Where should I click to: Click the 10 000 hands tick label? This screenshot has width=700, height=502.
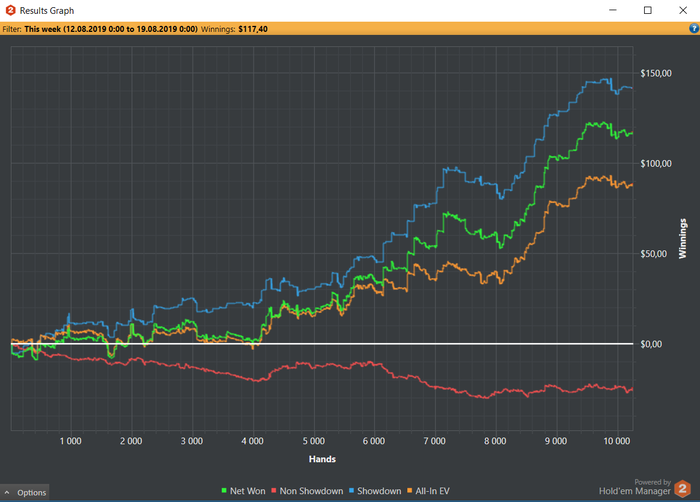[x=617, y=441]
